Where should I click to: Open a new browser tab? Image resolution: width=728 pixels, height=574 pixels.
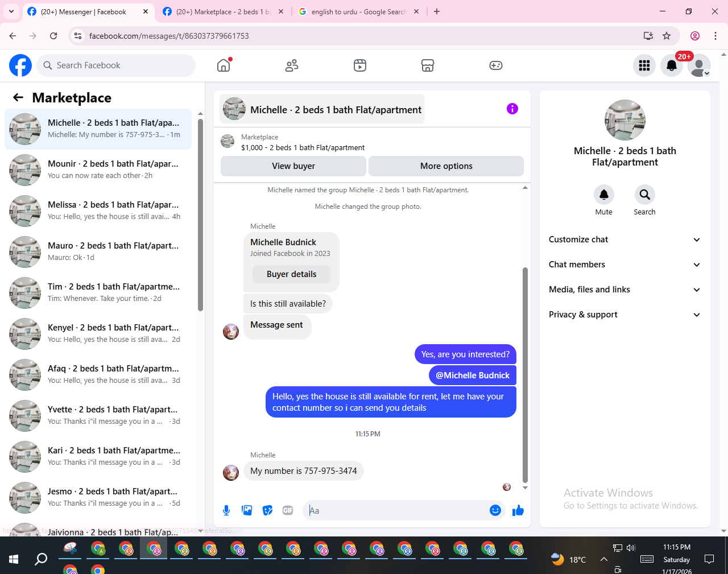(437, 11)
